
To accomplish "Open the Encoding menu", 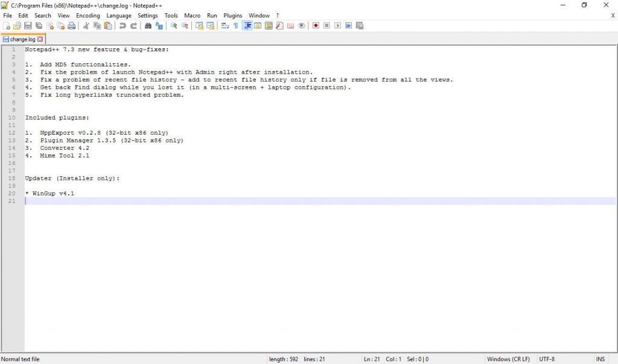I will pyautogui.click(x=88, y=15).
